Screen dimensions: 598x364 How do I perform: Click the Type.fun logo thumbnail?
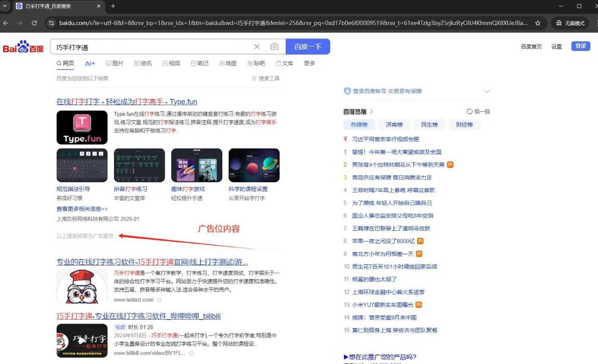pyautogui.click(x=82, y=128)
